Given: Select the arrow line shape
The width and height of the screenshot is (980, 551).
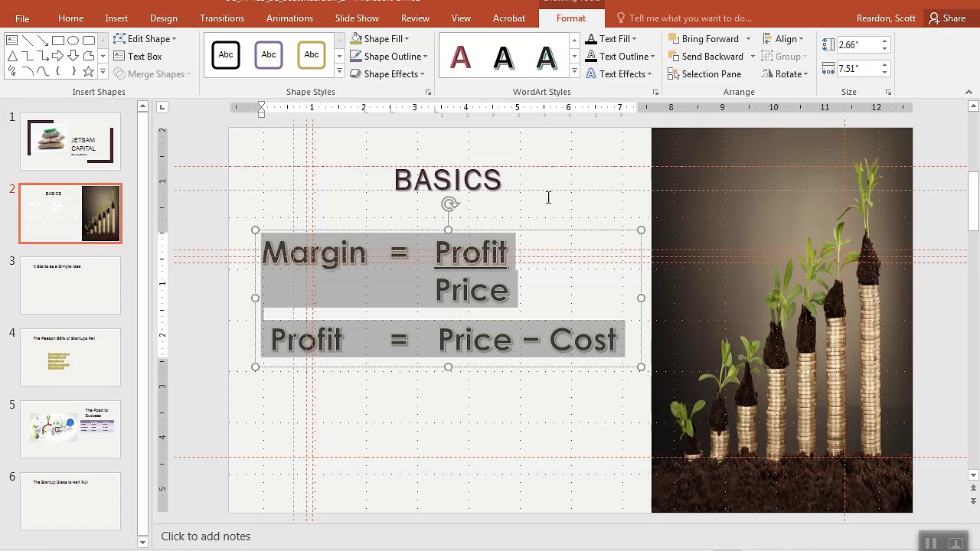Looking at the screenshot, I should coord(42,41).
